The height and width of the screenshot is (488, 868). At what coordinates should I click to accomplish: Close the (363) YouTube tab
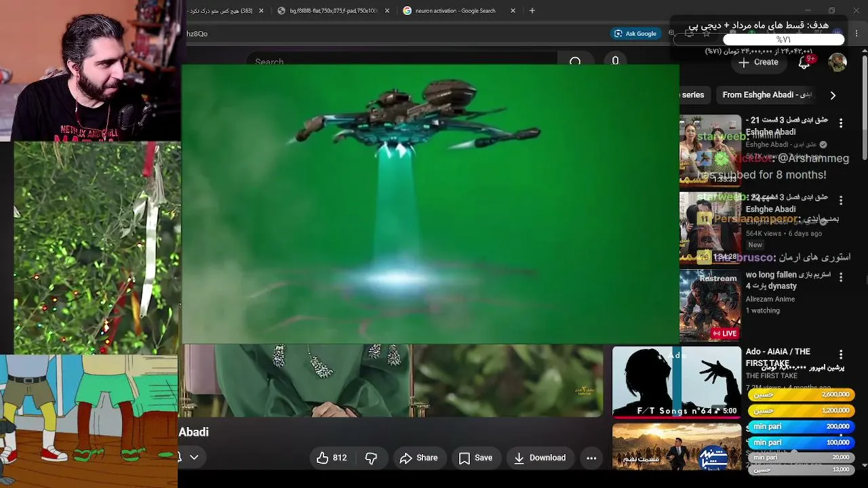pos(261,11)
